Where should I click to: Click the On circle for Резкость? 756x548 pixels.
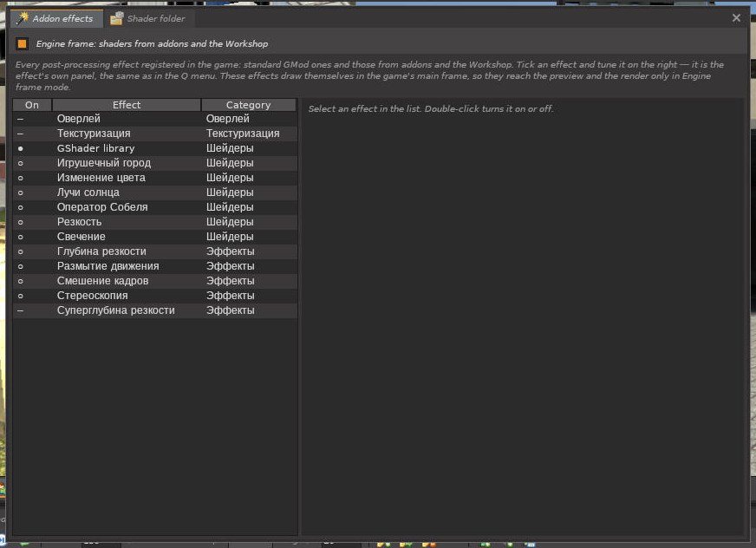pyautogui.click(x=20, y=222)
